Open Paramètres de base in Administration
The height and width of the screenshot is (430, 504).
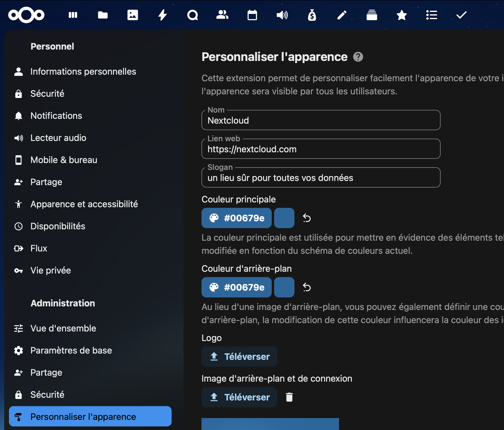point(71,351)
